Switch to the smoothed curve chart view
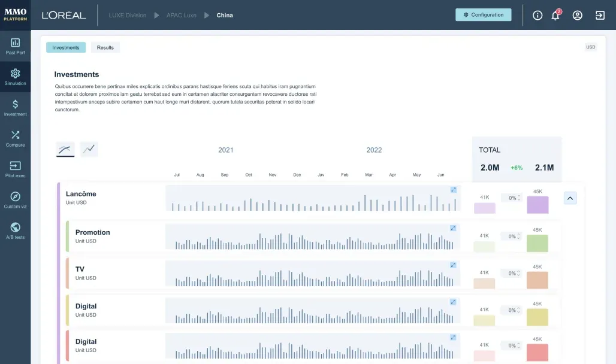Screen dimensions: 616x364 click(65, 149)
